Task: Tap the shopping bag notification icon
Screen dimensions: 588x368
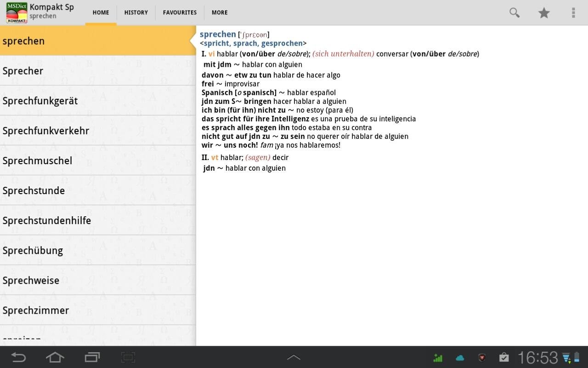Action: coord(504,357)
